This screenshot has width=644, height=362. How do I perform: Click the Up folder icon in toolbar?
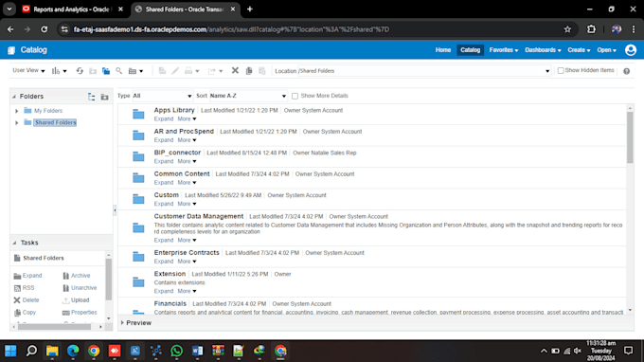(x=93, y=71)
